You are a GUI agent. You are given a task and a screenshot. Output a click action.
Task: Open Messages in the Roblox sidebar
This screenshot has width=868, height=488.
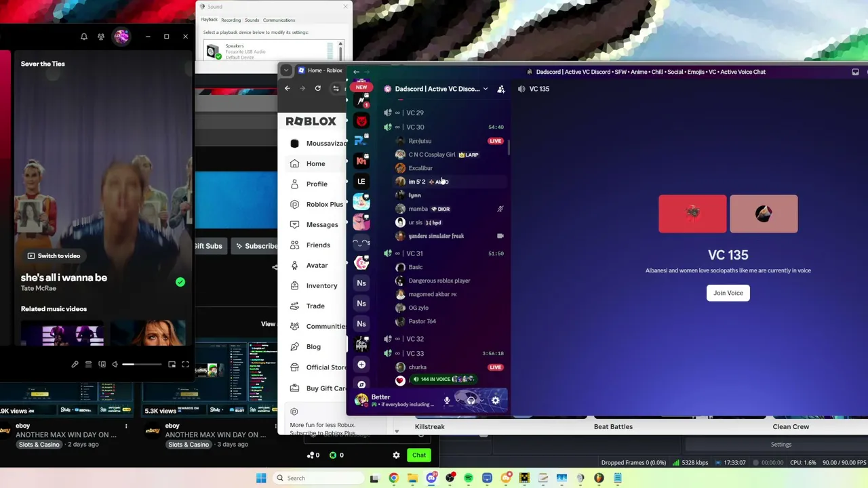point(317,224)
